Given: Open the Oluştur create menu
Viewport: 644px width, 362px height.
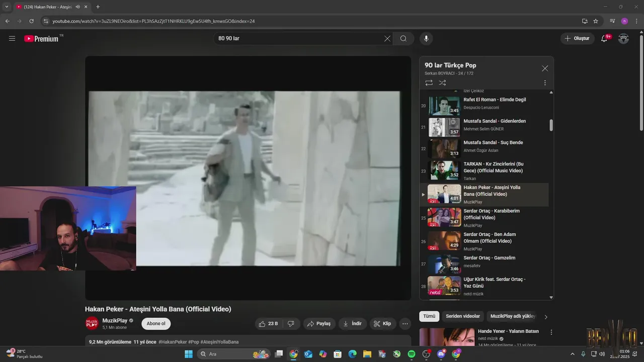Looking at the screenshot, I should coord(578,38).
